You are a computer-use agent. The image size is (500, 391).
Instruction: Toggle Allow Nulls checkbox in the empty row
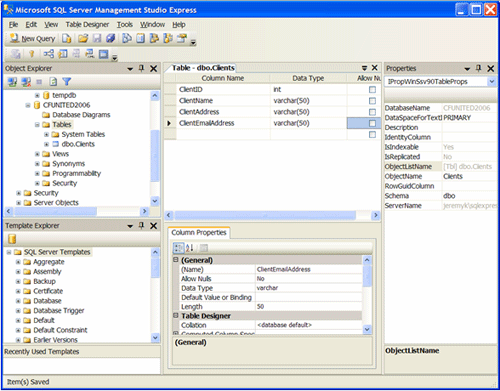[372, 134]
